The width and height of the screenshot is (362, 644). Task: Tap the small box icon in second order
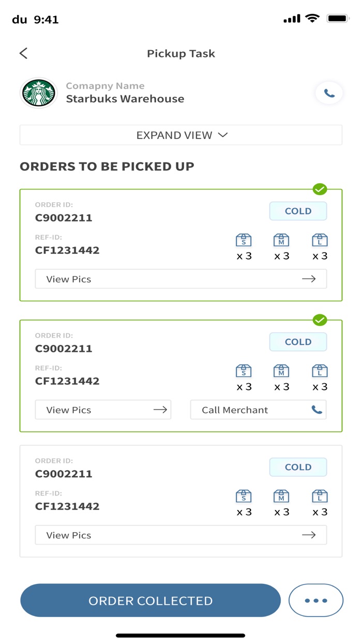(244, 371)
